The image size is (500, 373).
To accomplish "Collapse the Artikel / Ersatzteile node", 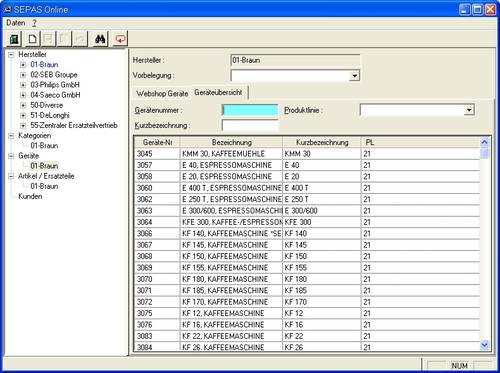I will coord(11,176).
